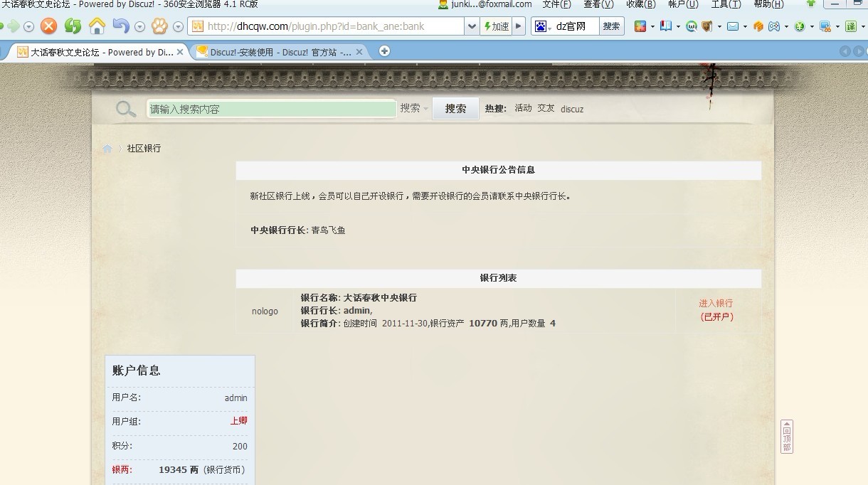
Task: Click the 加速 speed-up button in address bar
Action: click(x=496, y=26)
